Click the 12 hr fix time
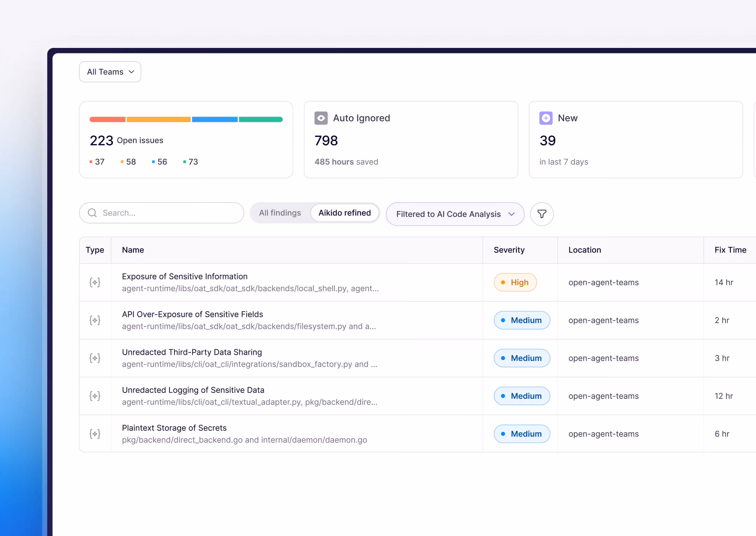 (x=724, y=396)
